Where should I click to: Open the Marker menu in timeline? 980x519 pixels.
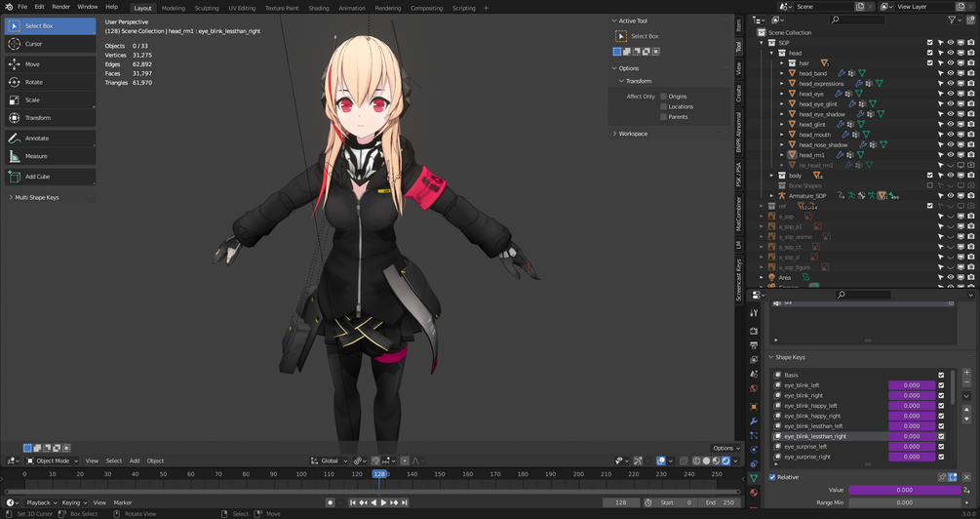[123, 502]
